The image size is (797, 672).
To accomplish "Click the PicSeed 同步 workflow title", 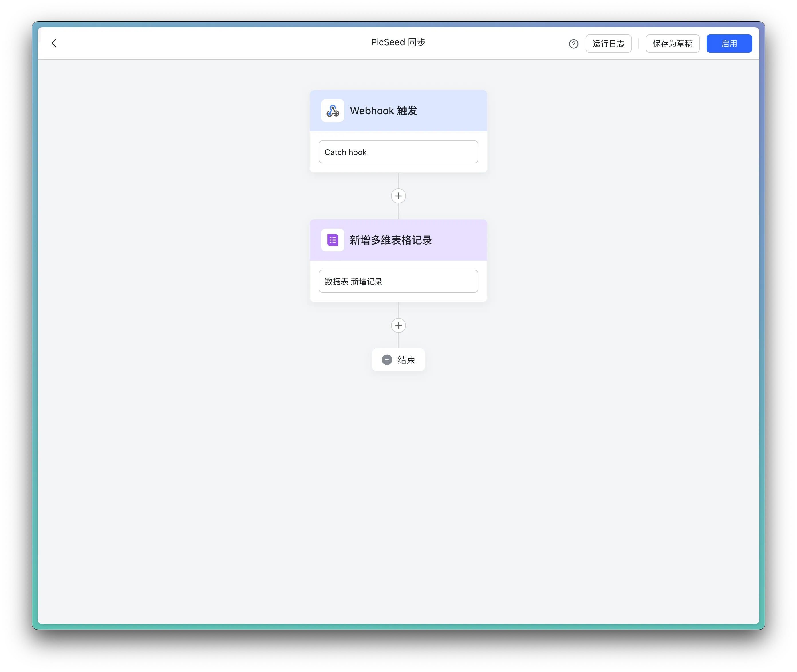I will pos(398,42).
